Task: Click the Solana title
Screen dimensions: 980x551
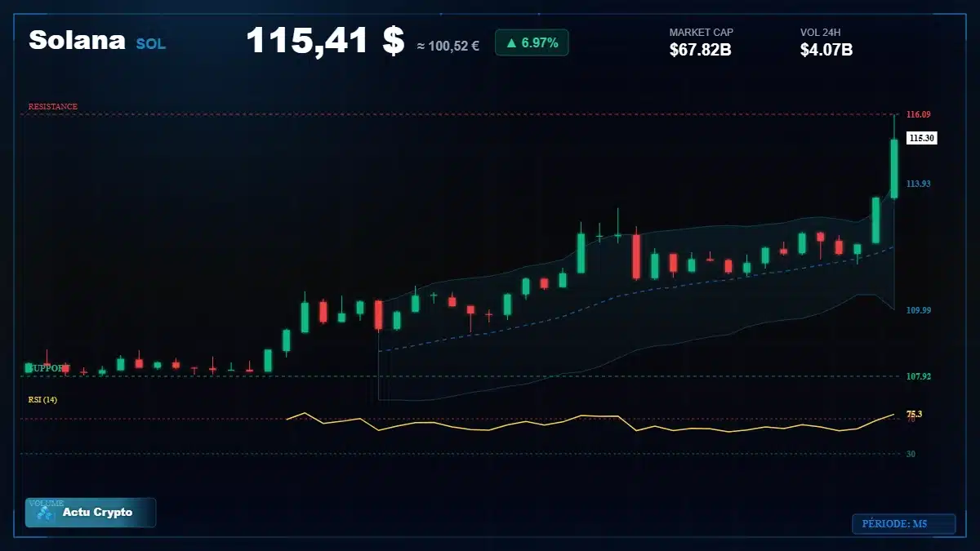Action: 77,40
